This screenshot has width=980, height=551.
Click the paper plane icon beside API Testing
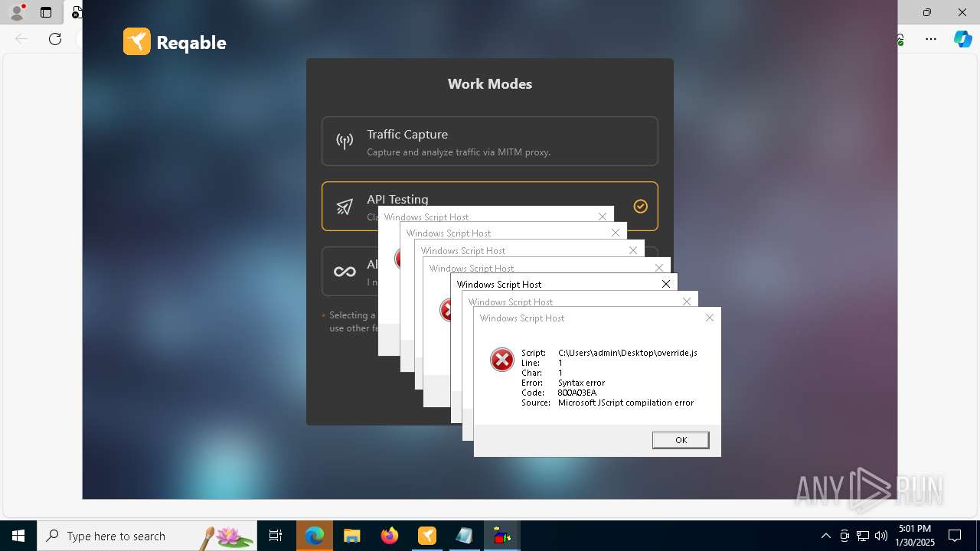pyautogui.click(x=345, y=207)
